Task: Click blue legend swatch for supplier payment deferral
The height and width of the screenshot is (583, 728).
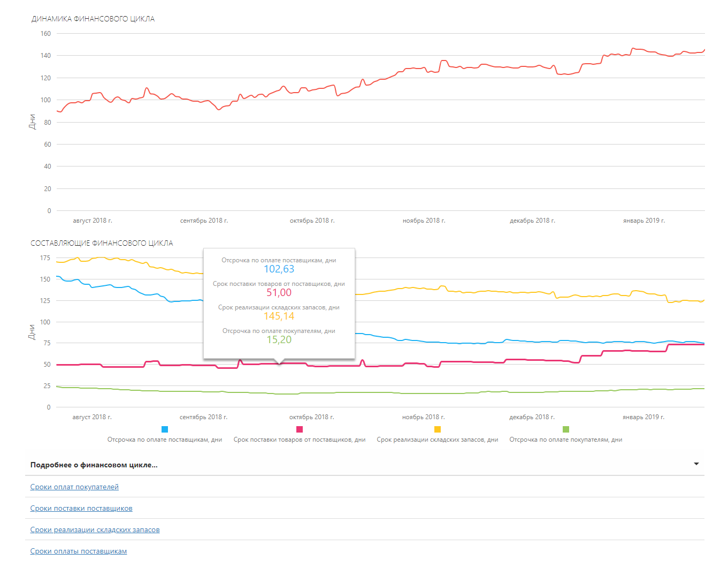Action: pyautogui.click(x=165, y=429)
